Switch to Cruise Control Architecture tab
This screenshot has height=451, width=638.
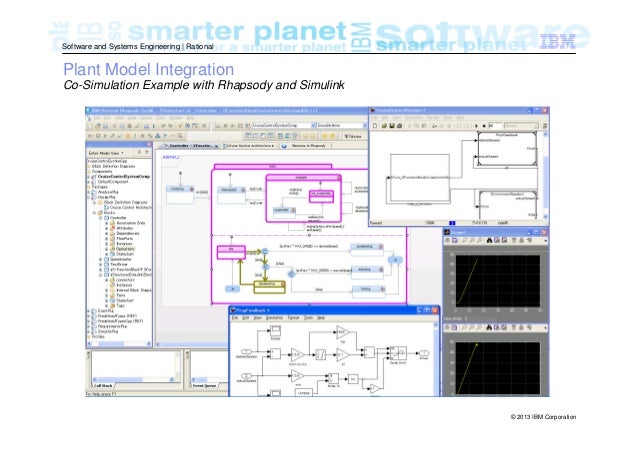(x=250, y=146)
